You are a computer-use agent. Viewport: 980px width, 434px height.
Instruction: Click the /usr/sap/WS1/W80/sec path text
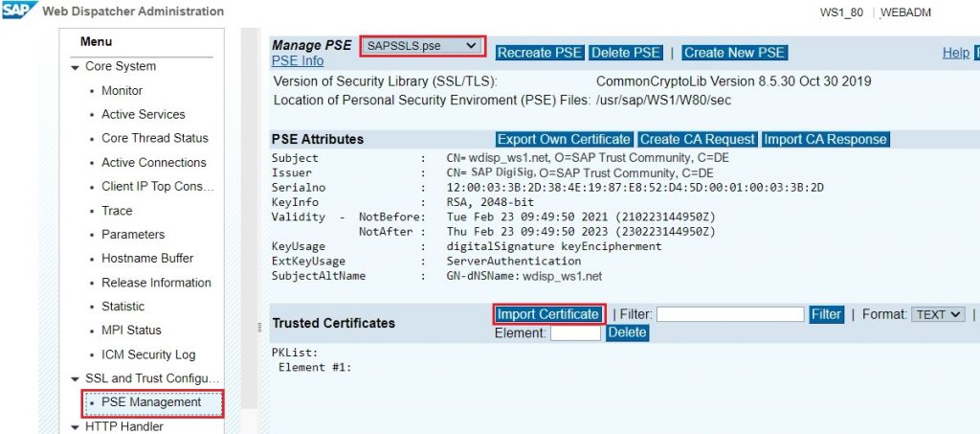(x=663, y=100)
